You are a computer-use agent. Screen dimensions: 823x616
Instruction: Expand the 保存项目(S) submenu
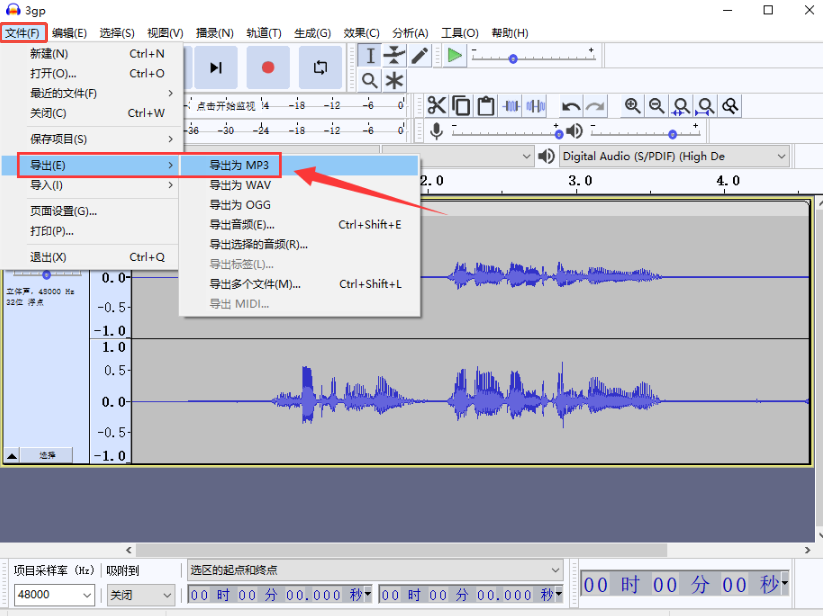92,139
